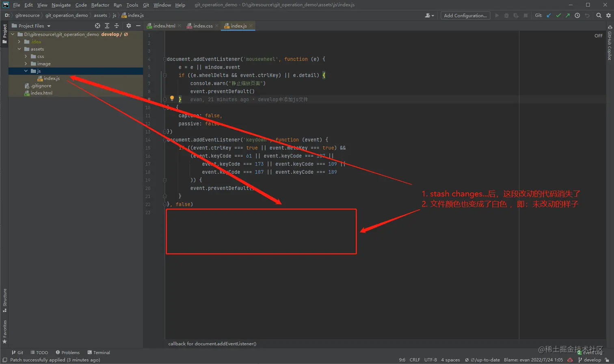The height and width of the screenshot is (364, 614).
Task: Open Git Show History clock icon
Action: (x=577, y=15)
